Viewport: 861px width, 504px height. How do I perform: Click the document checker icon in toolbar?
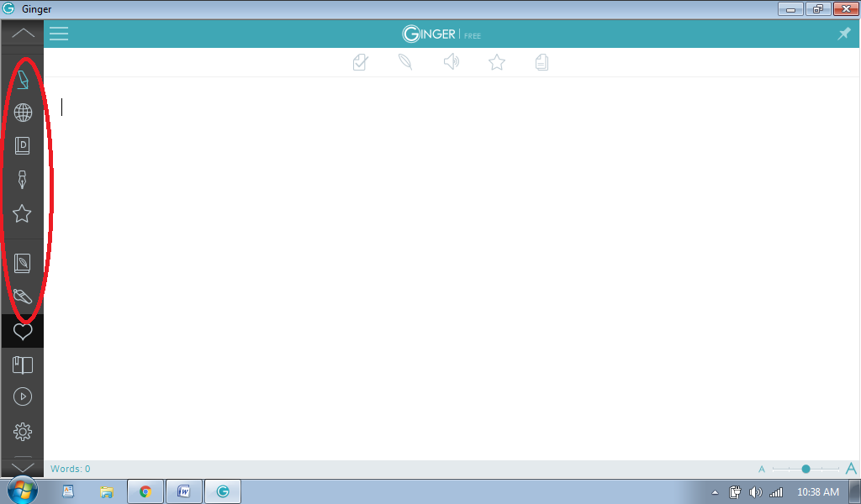click(360, 61)
